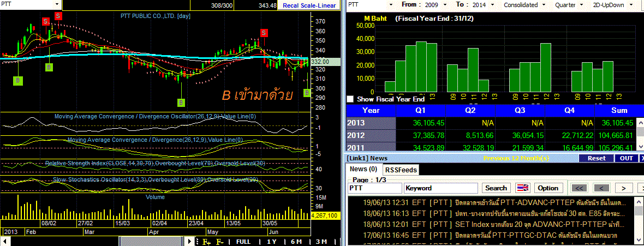Click the Year column header in table

[371, 111]
